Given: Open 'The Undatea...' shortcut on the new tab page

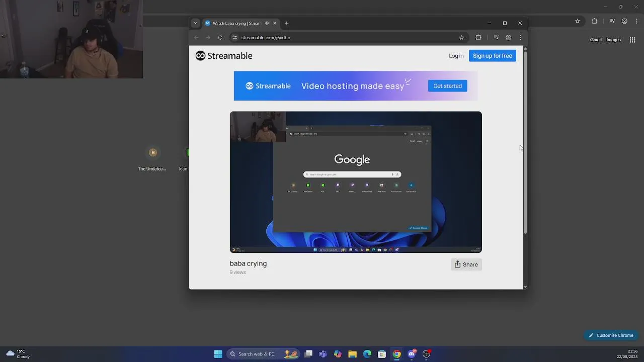Looking at the screenshot, I should [152, 158].
